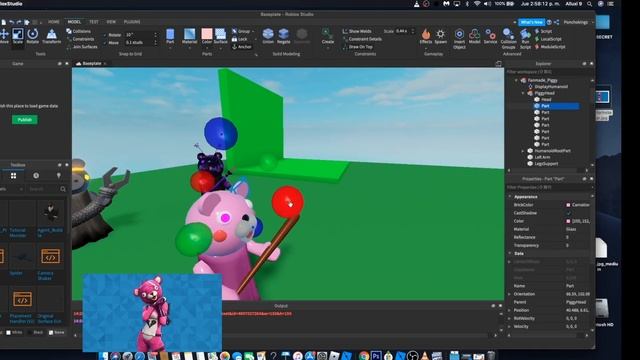Click the Run Script tool

pos(525,38)
